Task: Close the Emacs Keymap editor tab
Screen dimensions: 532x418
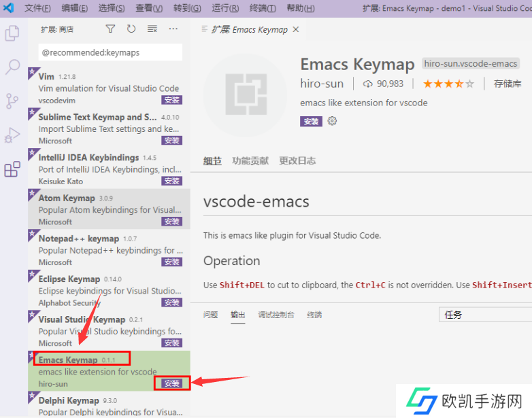Action: point(296,29)
